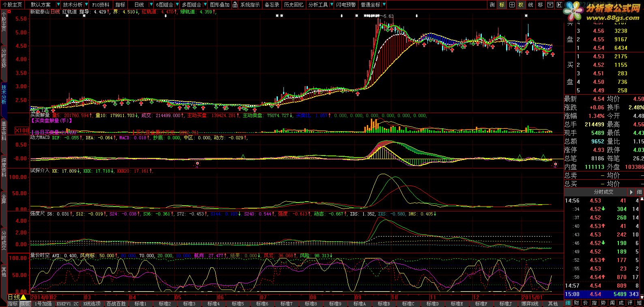Open the 备忘录 memo

pyautogui.click(x=271, y=5)
